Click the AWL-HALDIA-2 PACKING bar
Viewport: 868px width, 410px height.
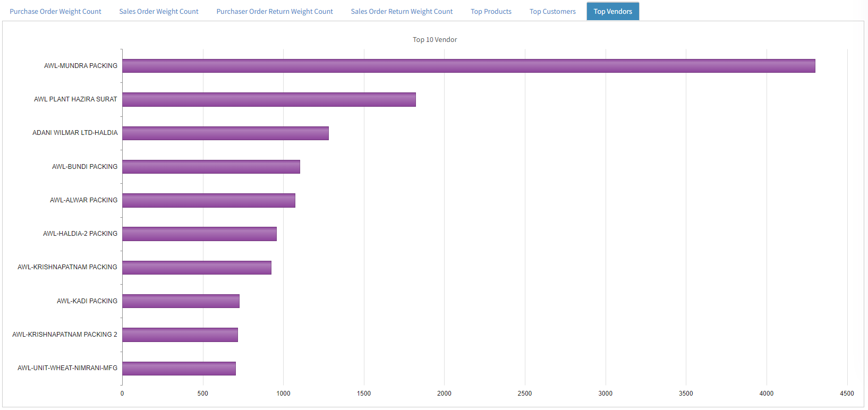(199, 234)
